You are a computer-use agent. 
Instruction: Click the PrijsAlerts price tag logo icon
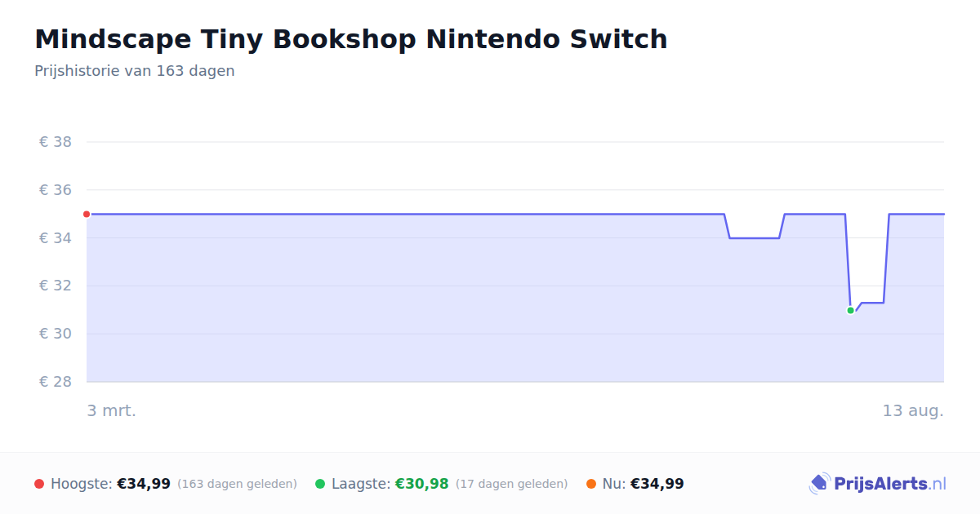click(819, 484)
